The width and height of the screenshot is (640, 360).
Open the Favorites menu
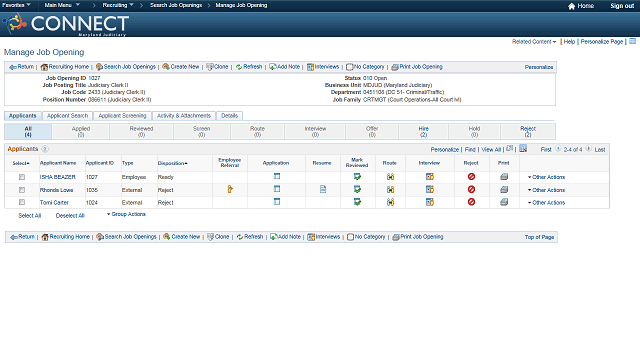(16, 5)
